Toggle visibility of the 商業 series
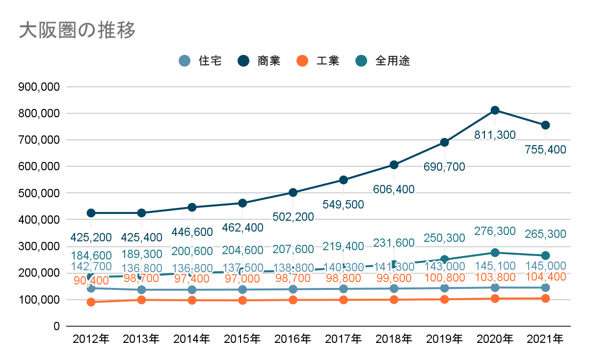Viewport: 589px width, 364px height. pos(268,61)
